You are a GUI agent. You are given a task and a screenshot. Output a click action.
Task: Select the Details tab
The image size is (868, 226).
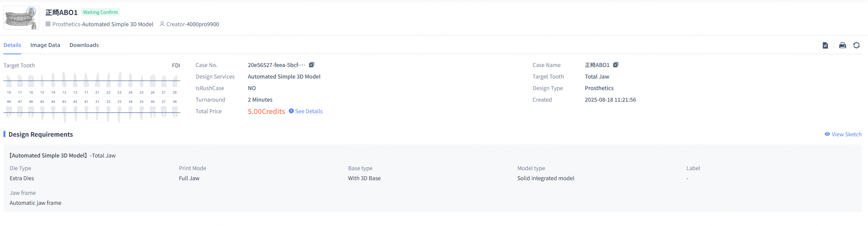12,45
